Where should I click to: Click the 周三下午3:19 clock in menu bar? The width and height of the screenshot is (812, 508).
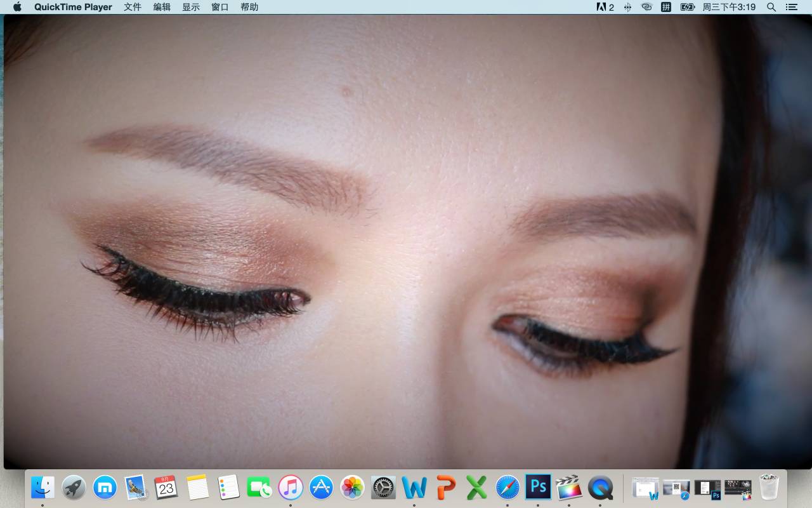pos(729,7)
